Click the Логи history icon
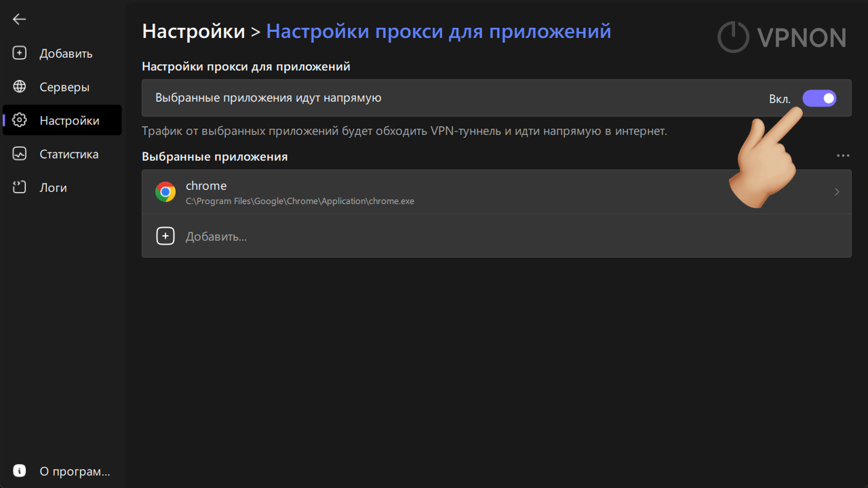Viewport: 868px width, 488px height. (x=19, y=187)
